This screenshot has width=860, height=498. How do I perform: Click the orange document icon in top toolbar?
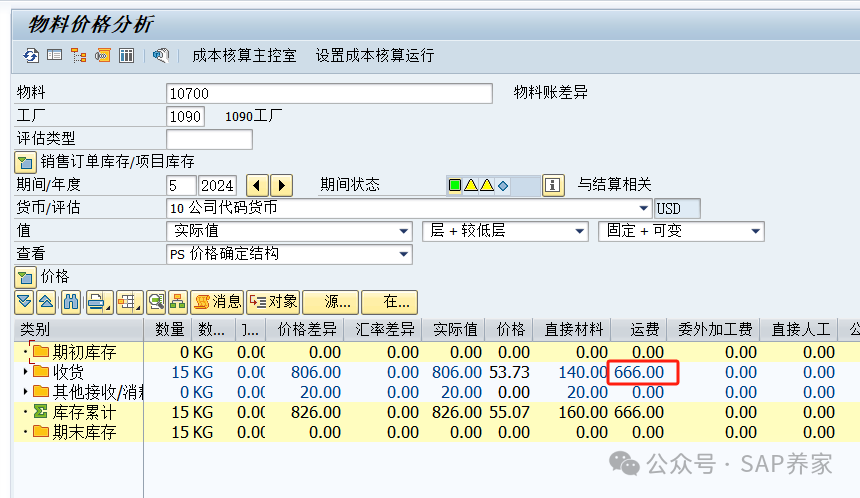[103, 55]
